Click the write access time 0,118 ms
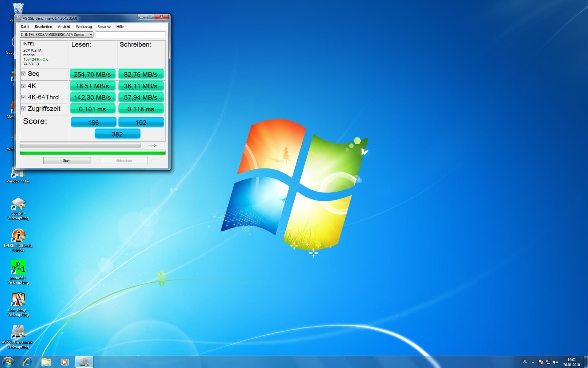The image size is (588, 368). coord(141,109)
